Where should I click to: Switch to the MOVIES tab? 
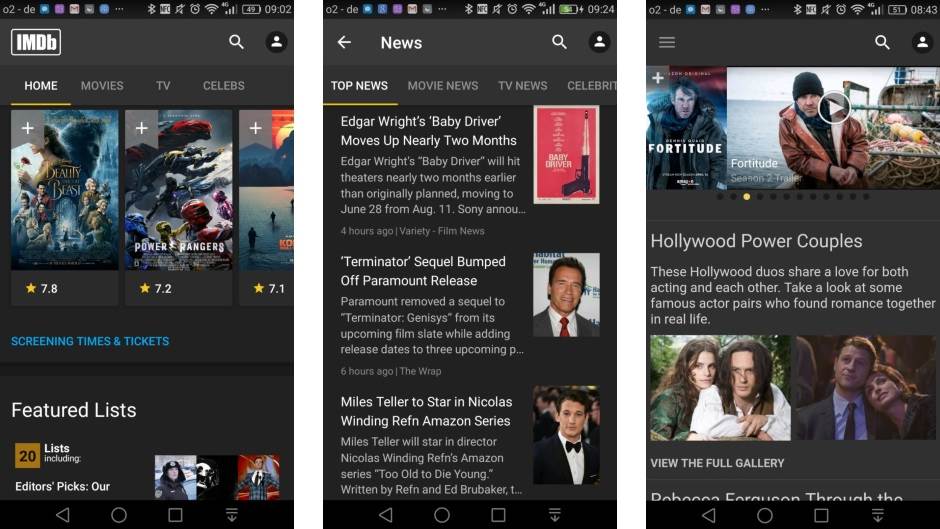(102, 86)
